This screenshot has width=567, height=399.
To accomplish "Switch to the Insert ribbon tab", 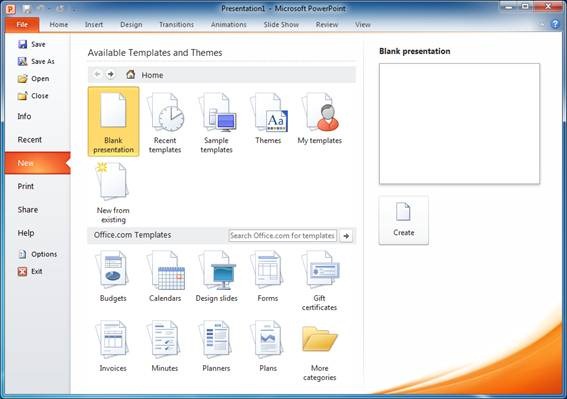I will pos(94,25).
